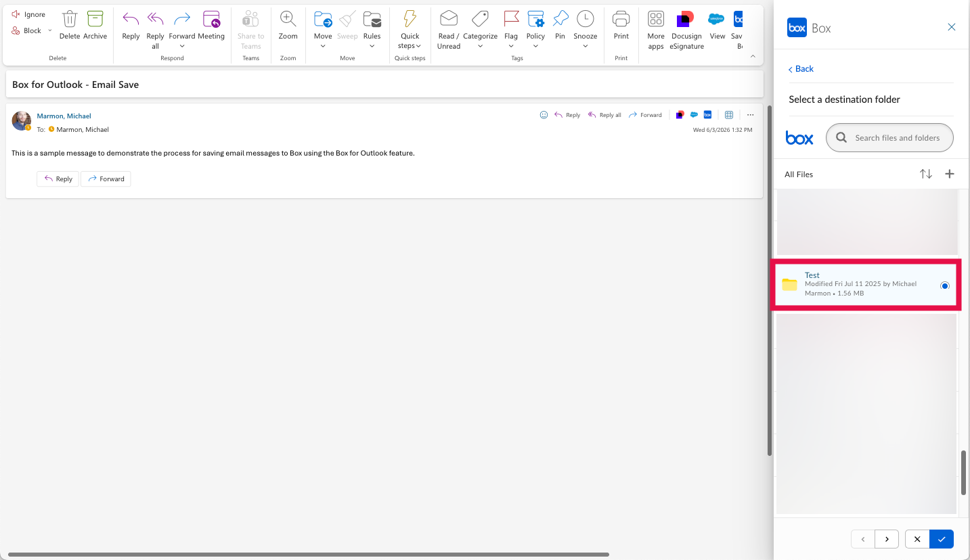Open More apps in the ribbon
This screenshot has height=560, width=970.
click(x=655, y=30)
